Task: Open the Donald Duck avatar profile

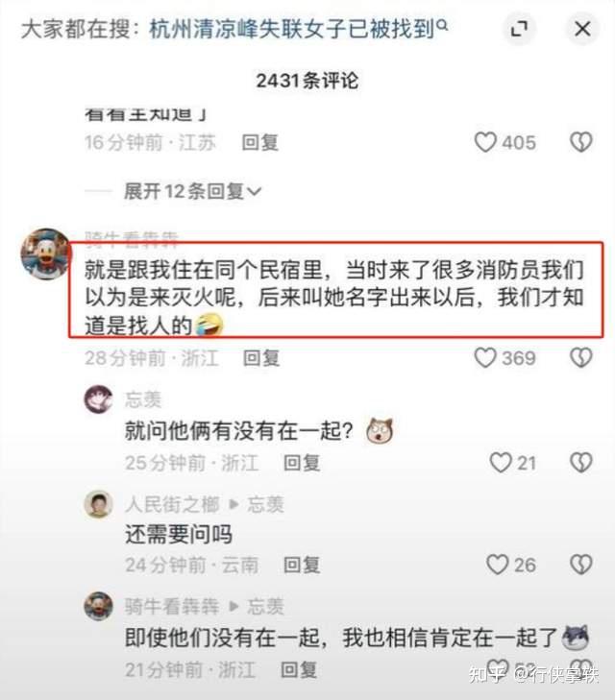Action: [x=45, y=253]
